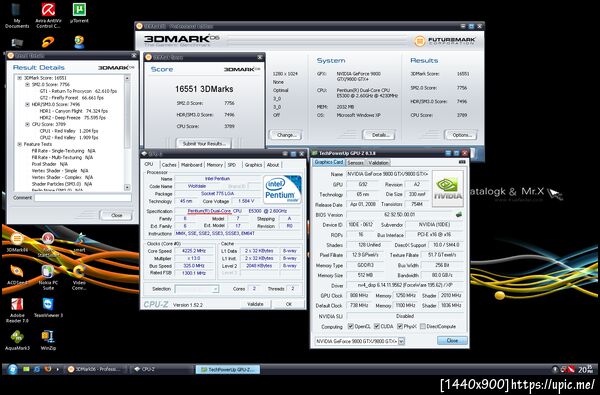Open the Nokia PC Suite desktop icon
Image resolution: width=600 pixels, height=395 pixels.
tap(48, 277)
